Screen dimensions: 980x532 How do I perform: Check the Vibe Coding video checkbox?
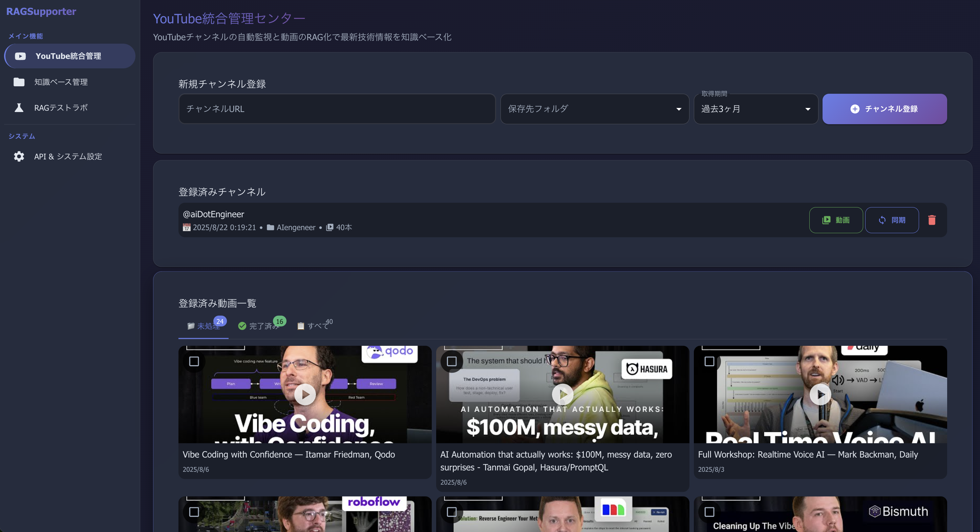click(x=194, y=361)
